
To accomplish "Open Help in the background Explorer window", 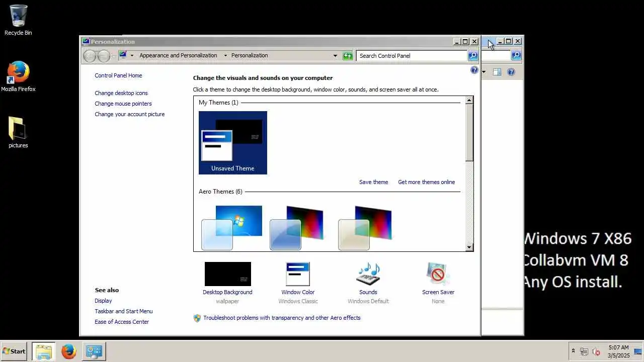I will point(511,72).
